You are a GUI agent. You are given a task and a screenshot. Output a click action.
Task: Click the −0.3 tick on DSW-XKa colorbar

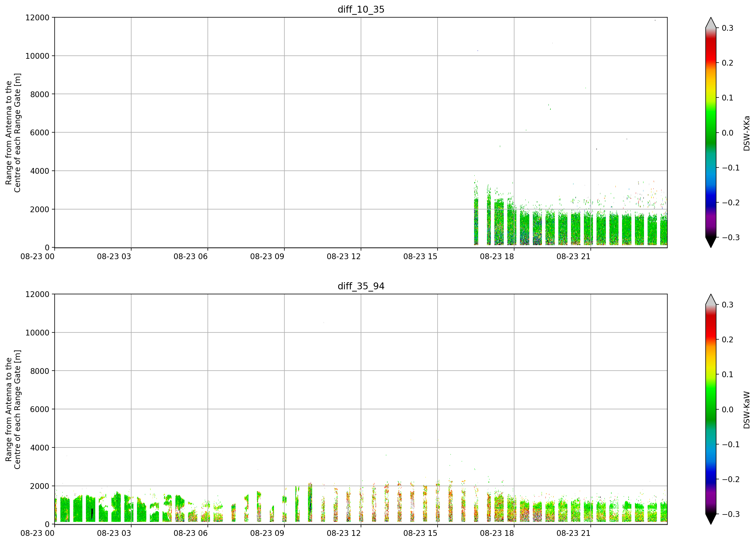[731, 237]
